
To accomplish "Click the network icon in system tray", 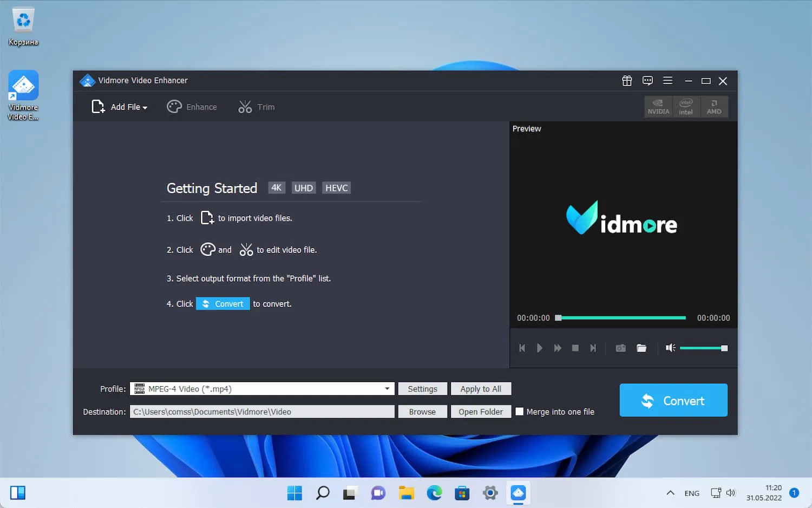I will [x=716, y=493].
